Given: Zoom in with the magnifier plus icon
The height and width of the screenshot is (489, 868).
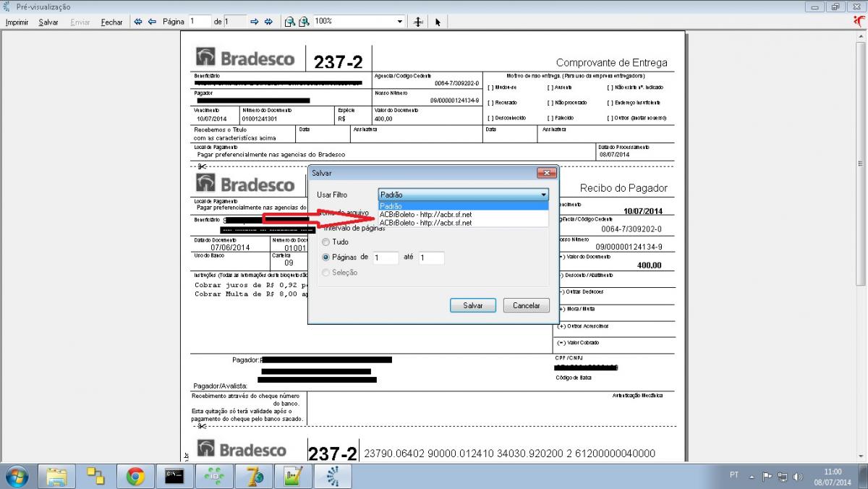Looking at the screenshot, I should pyautogui.click(x=304, y=22).
